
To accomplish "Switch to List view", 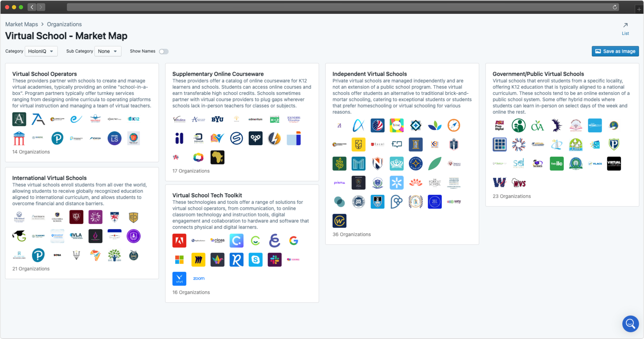I will click(x=625, y=29).
